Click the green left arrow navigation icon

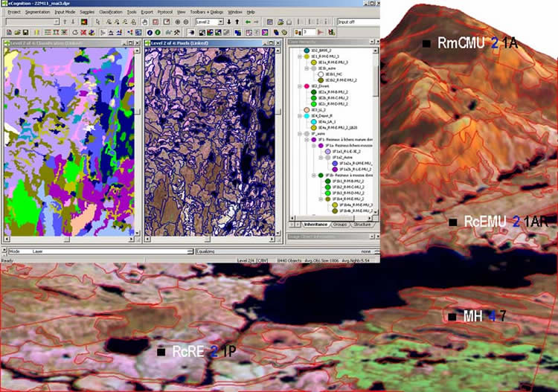248,22
